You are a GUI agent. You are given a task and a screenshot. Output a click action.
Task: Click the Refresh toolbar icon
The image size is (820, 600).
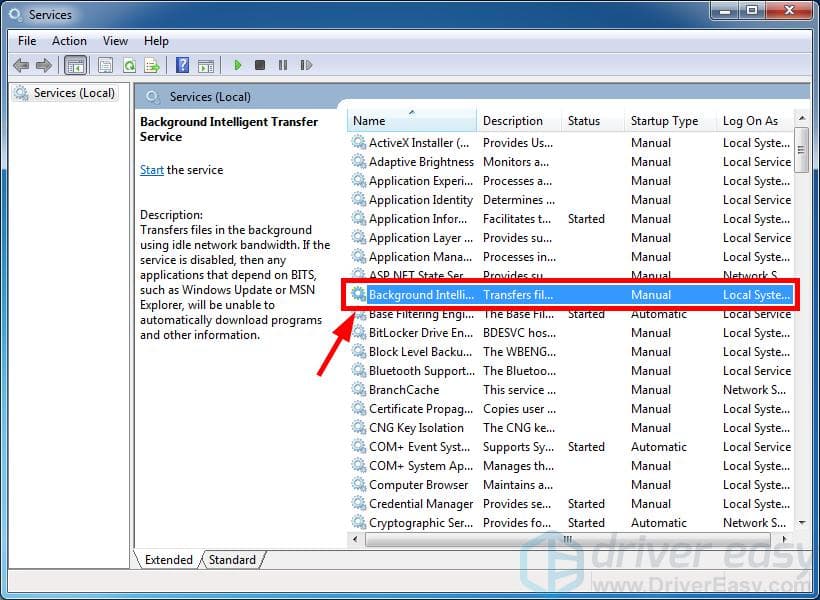tap(129, 65)
